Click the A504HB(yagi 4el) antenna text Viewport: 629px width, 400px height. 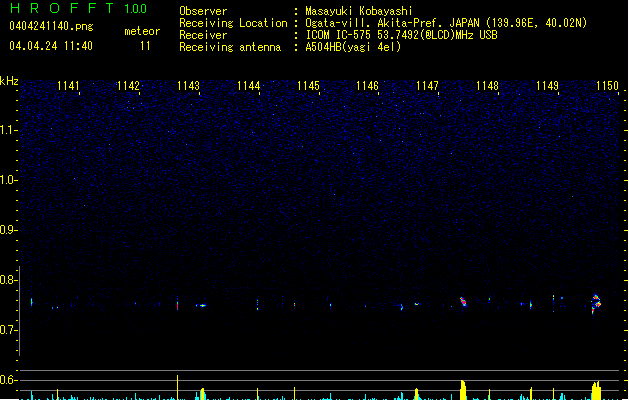pos(353,47)
